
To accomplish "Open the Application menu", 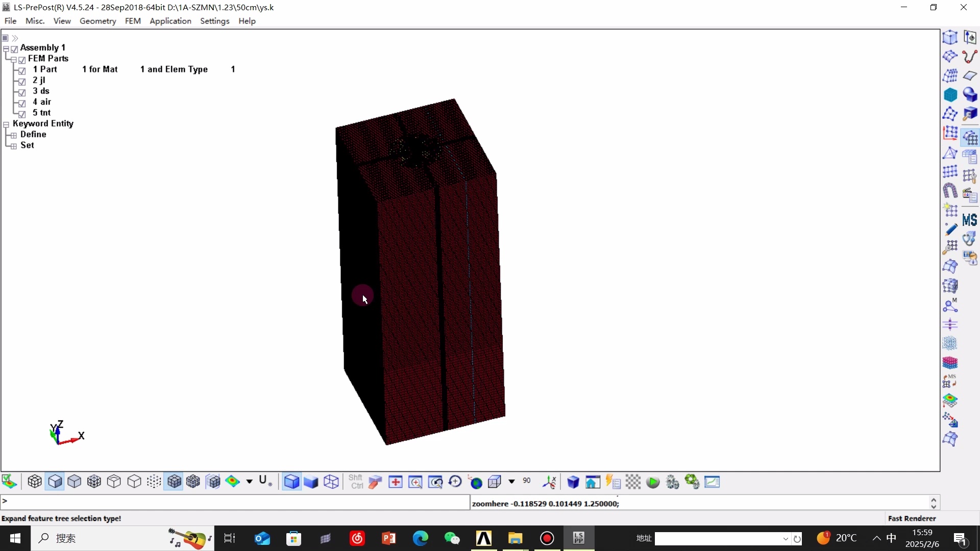I will 170,21.
